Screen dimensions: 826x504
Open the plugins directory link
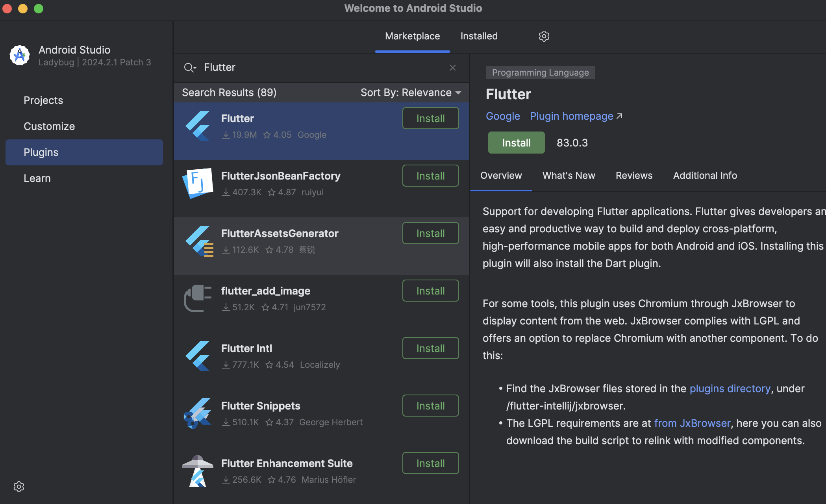pos(730,389)
